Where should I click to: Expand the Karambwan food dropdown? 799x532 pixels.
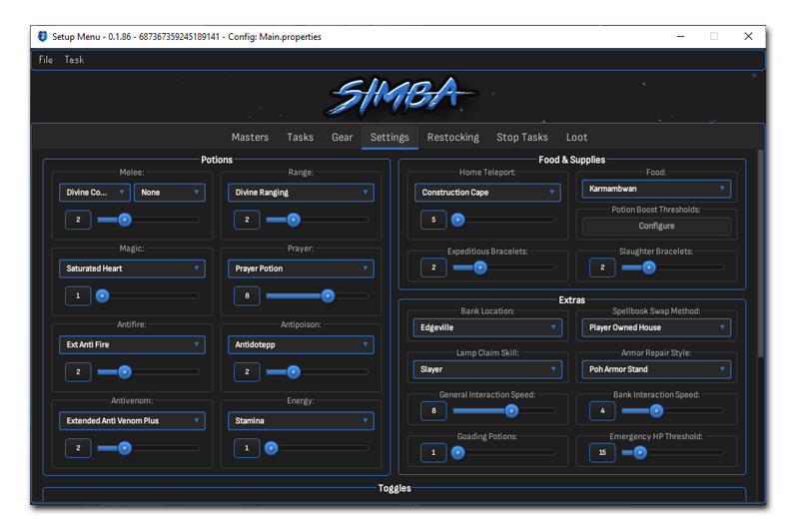[x=654, y=189]
